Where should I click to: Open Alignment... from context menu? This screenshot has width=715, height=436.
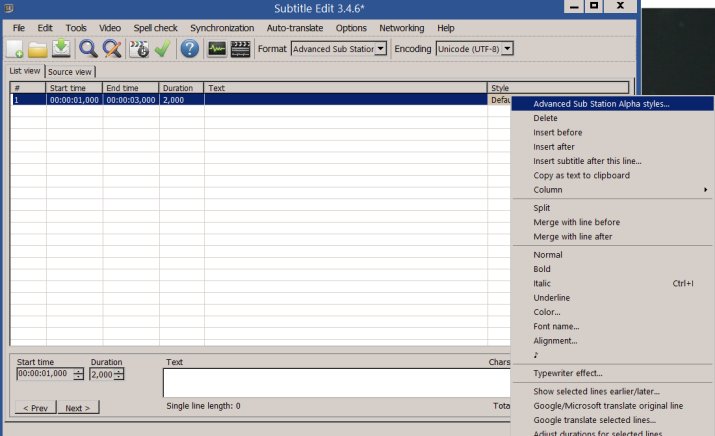612,341
